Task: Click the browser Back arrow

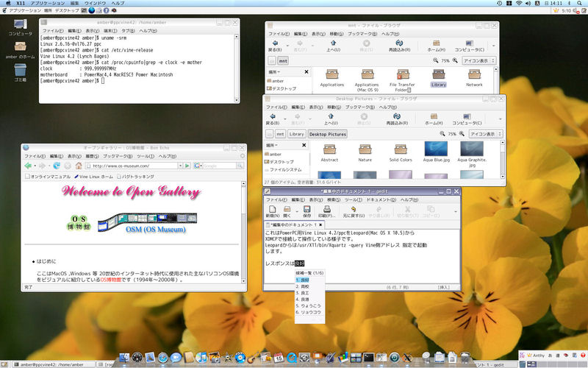Action: 28,166
